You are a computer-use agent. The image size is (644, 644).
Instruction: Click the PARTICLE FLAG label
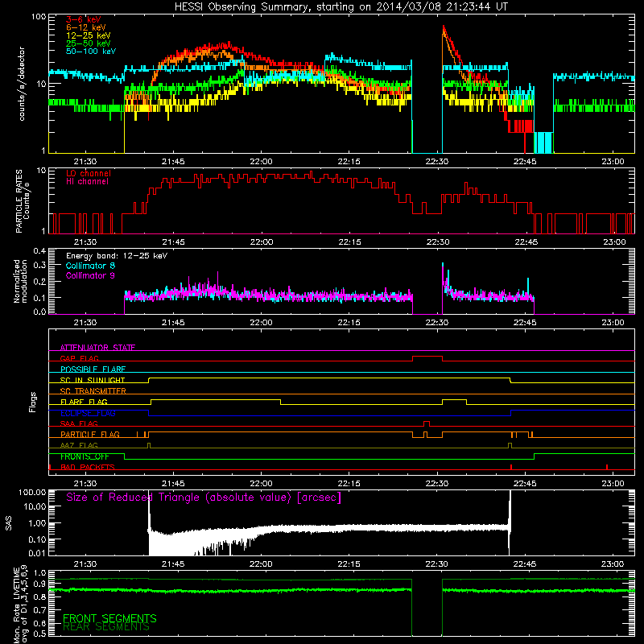click(90, 435)
